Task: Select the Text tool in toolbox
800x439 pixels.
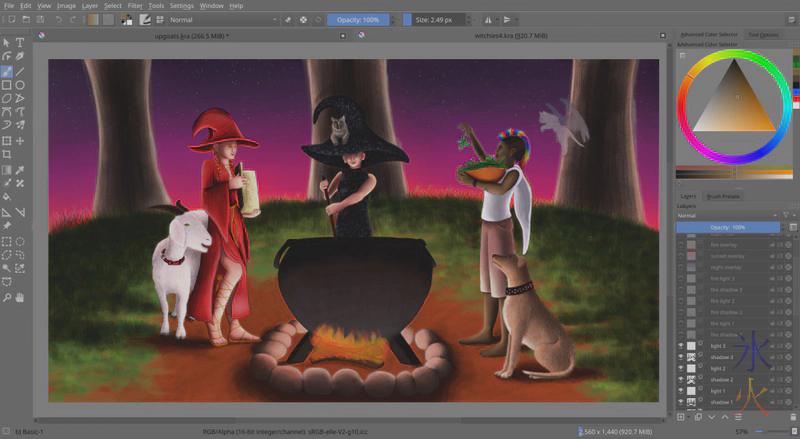Action: pos(20,43)
